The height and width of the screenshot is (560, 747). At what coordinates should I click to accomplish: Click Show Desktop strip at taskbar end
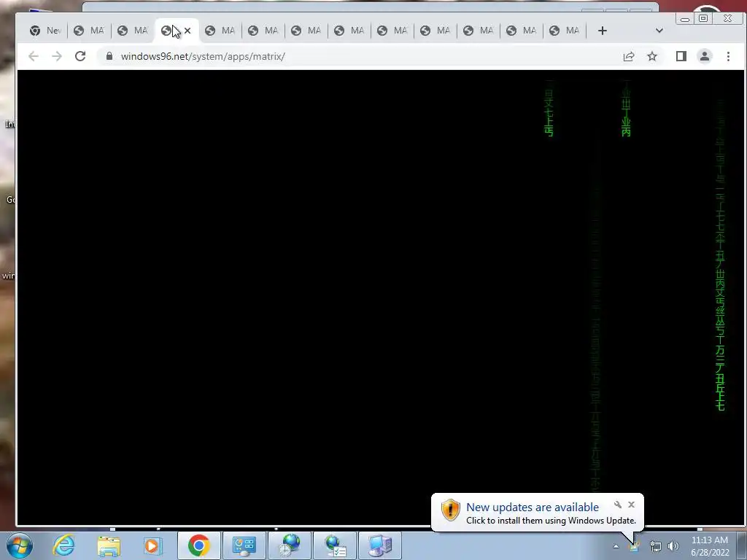click(743, 546)
